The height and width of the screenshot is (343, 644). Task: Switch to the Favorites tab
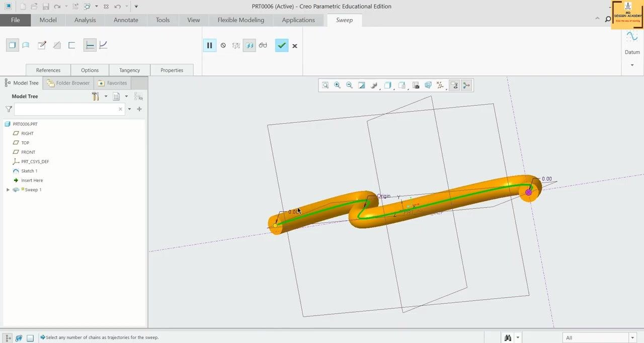tap(113, 83)
